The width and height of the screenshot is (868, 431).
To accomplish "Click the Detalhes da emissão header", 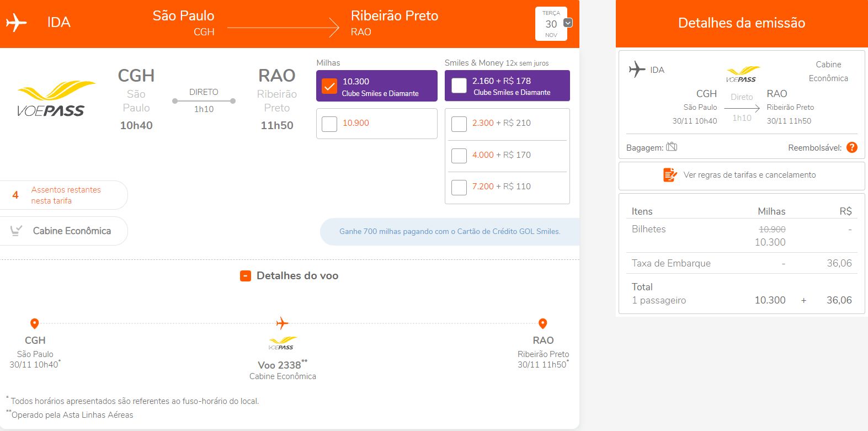I will [742, 23].
